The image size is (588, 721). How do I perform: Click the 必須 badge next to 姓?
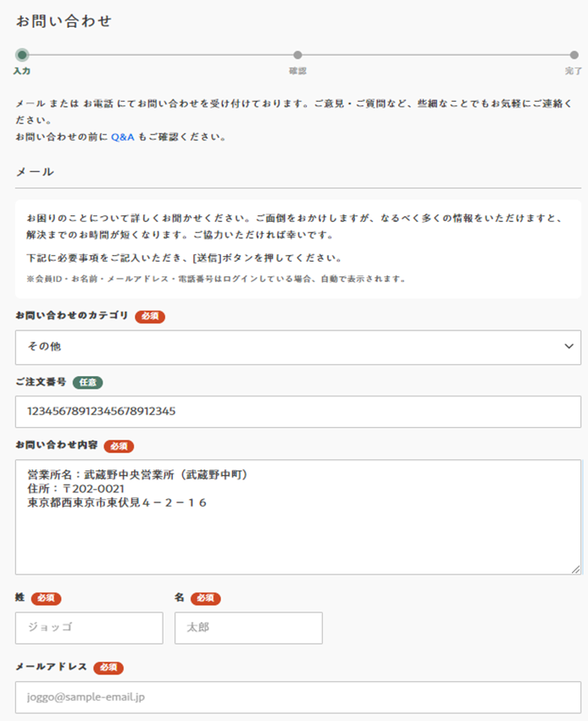[x=46, y=598]
